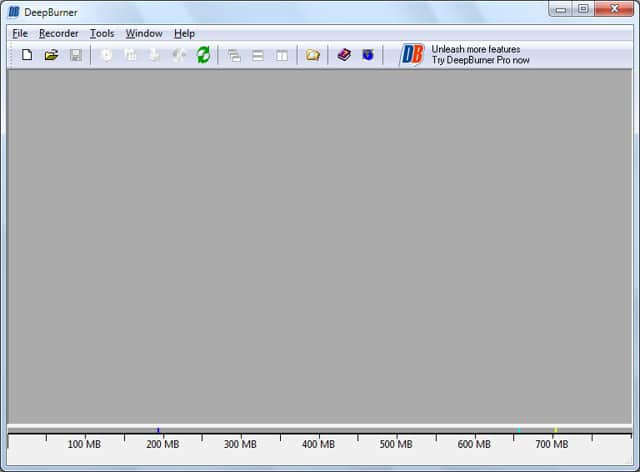Click the blue shield toolbar icon

(x=368, y=55)
